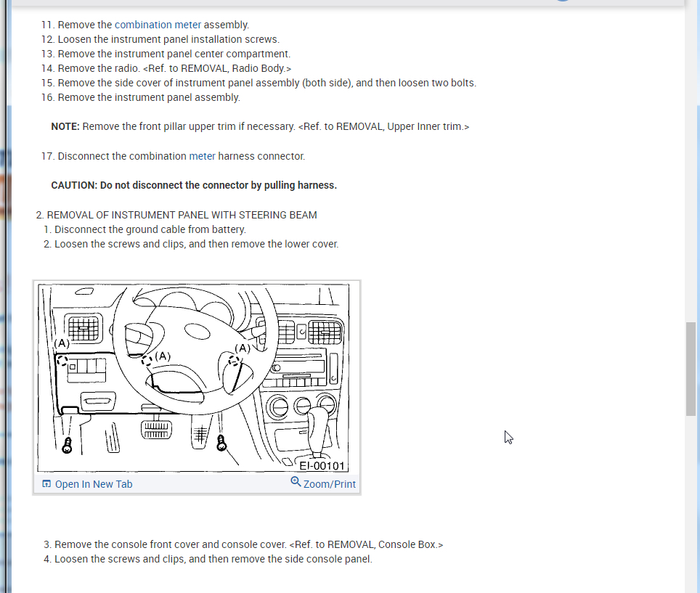Image resolution: width=700 pixels, height=593 pixels.
Task: Select step 16 Remove instrument panel assembly text
Action: coord(141,97)
